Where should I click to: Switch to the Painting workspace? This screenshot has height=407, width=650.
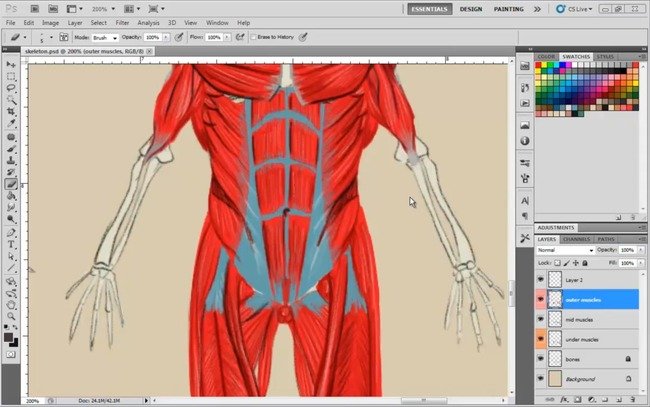[x=508, y=9]
